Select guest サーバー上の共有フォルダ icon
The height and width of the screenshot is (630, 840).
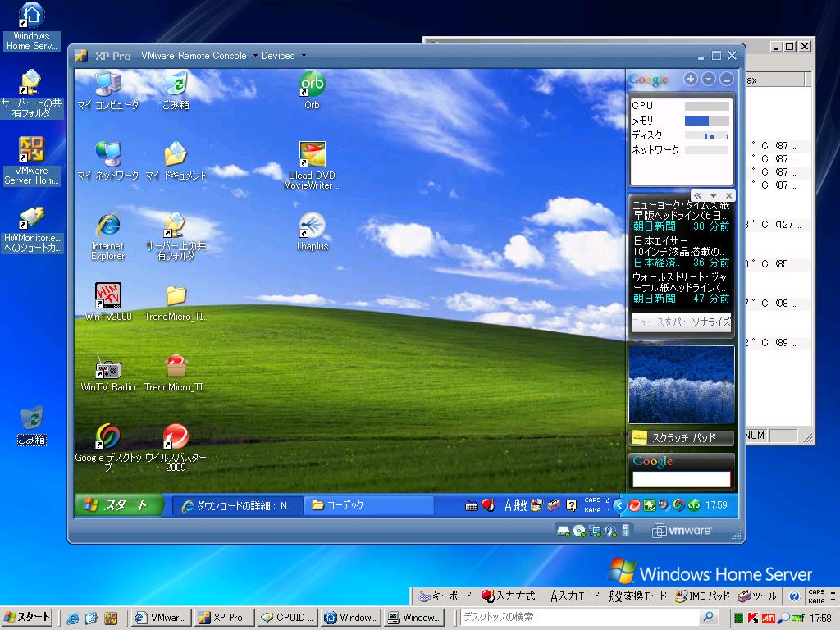coord(176,236)
